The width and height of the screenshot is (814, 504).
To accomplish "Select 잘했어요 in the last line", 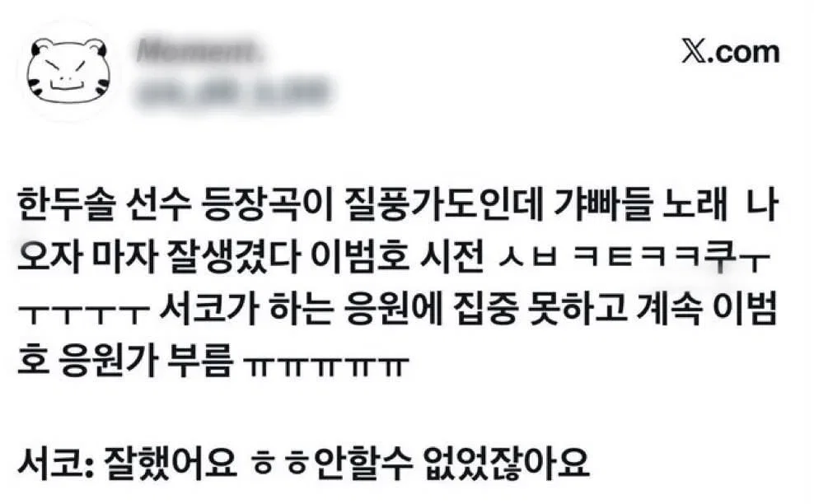I will click(170, 462).
